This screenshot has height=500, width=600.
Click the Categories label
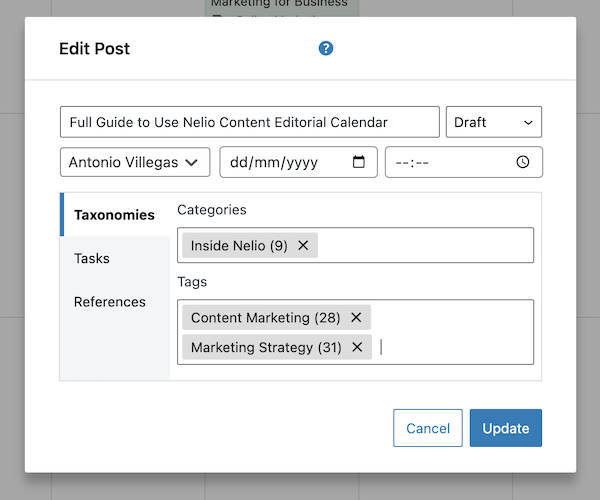tap(212, 210)
